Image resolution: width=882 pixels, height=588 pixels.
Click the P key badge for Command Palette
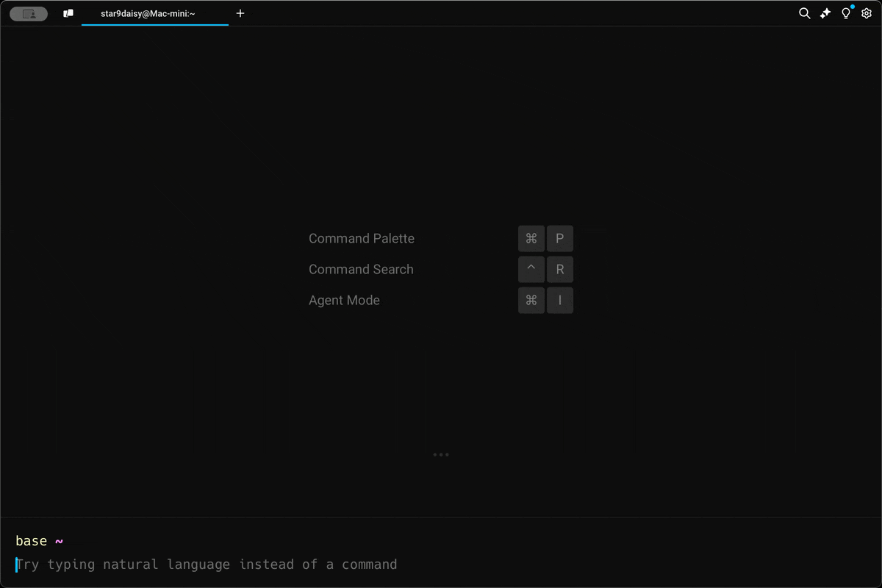point(559,238)
